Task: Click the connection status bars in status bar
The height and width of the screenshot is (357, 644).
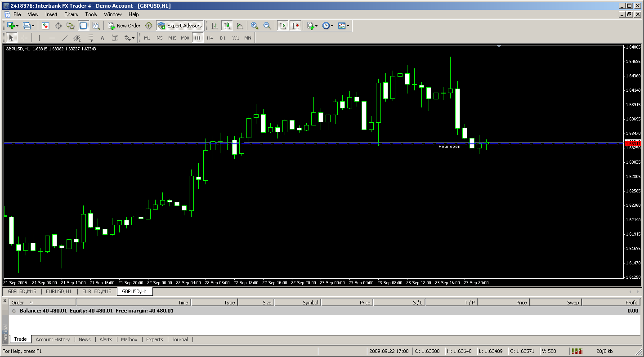Action: 577,351
